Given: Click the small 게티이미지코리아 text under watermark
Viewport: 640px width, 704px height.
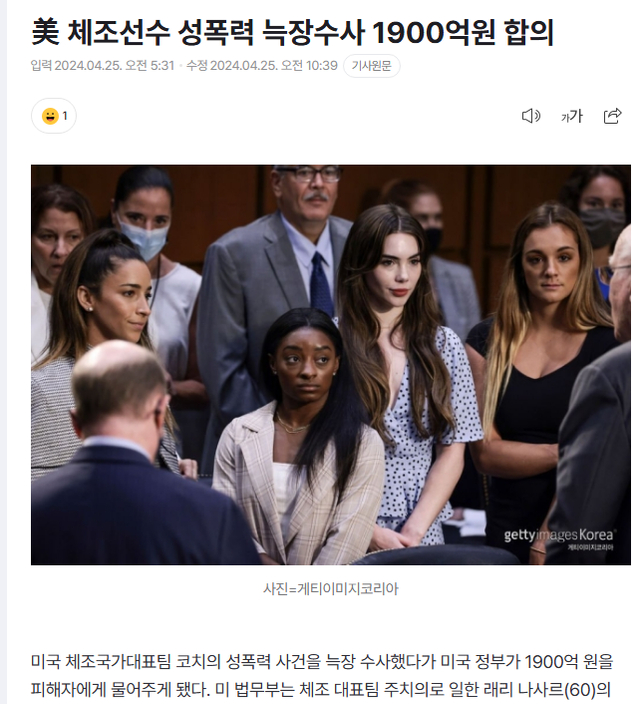Looking at the screenshot, I should pyautogui.click(x=590, y=547).
